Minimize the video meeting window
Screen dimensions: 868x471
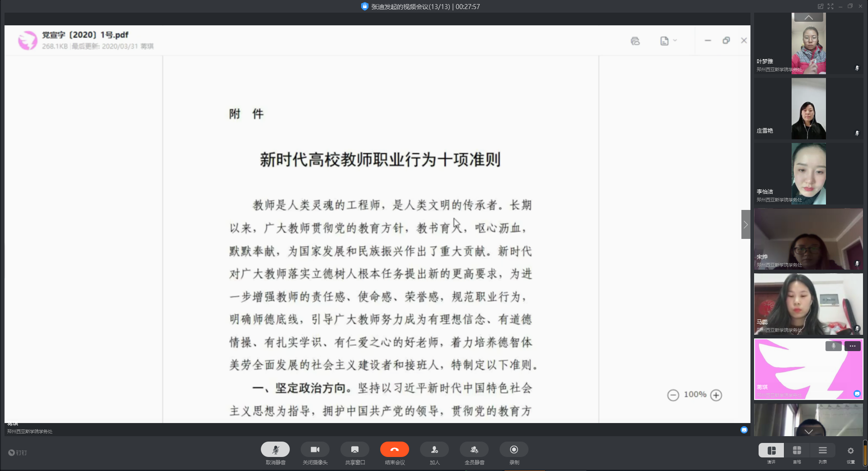pyautogui.click(x=840, y=6)
